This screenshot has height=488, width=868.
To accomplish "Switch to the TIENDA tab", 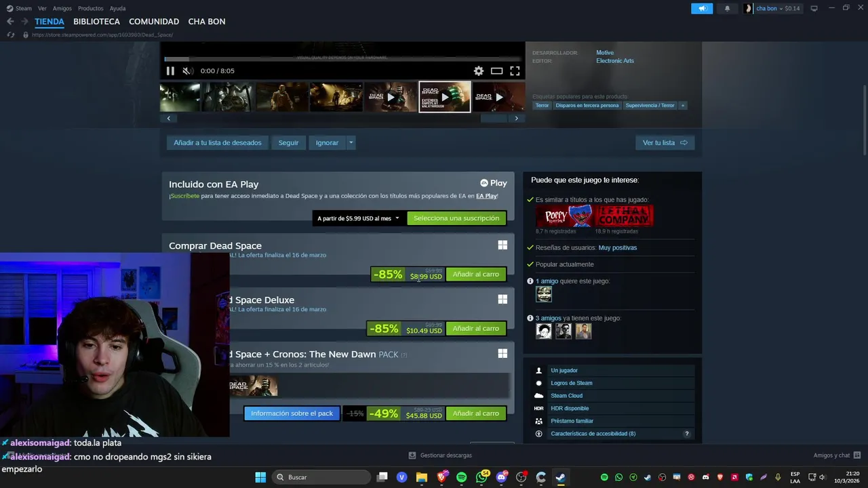I will [50, 22].
